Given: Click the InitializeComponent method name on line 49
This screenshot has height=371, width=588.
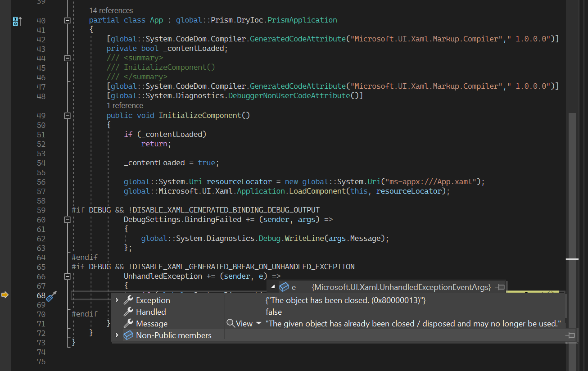Looking at the screenshot, I should point(200,115).
